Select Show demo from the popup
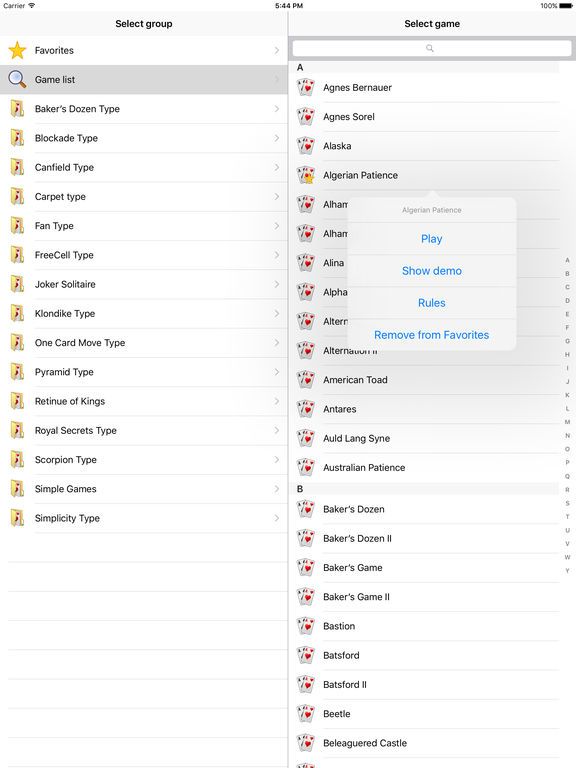 (432, 271)
